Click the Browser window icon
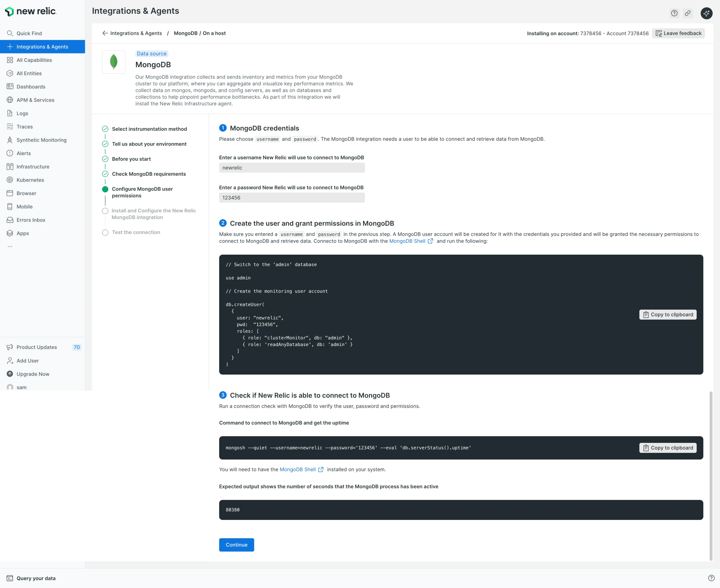 (10, 193)
